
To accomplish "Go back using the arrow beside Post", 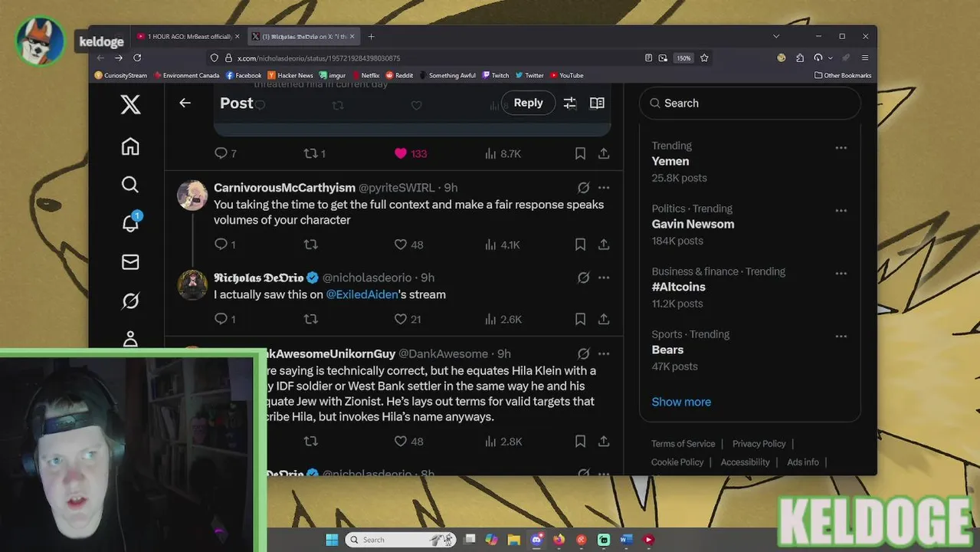I will (185, 103).
